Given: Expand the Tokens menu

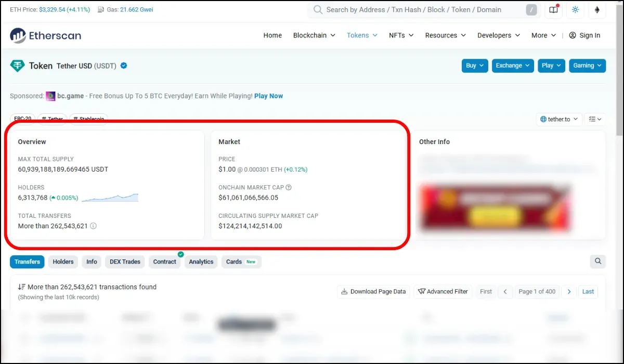Looking at the screenshot, I should click(x=362, y=35).
